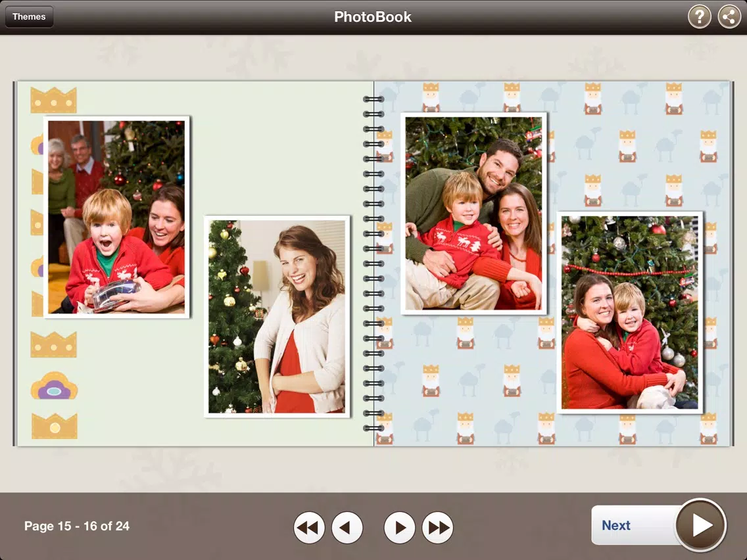Select photo of boy opening gift

(x=117, y=217)
